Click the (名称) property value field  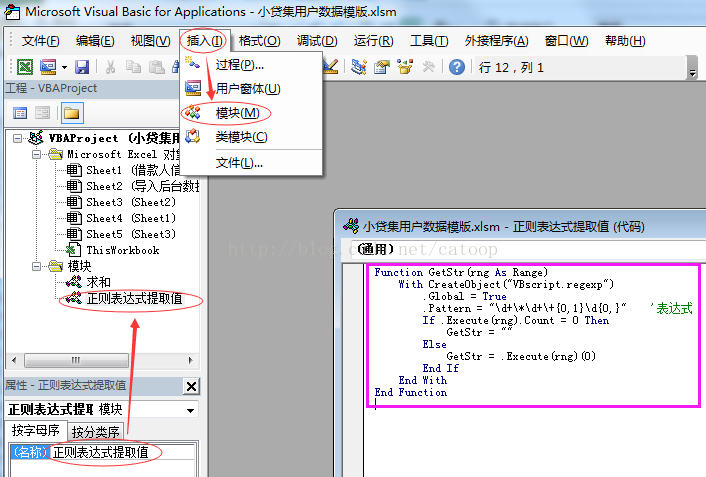[122, 452]
